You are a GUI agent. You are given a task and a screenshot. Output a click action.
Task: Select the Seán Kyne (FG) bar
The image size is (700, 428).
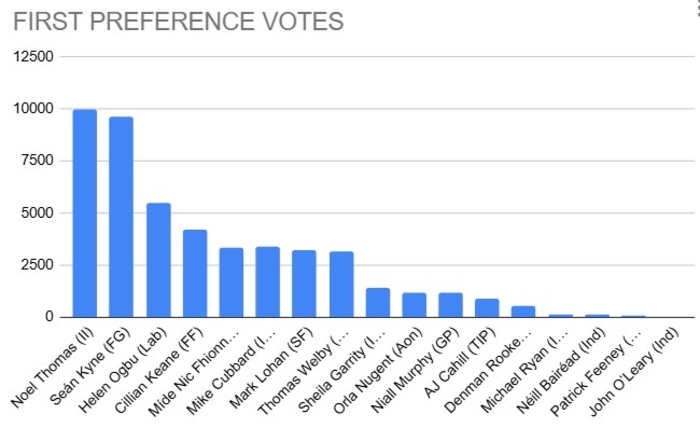click(x=121, y=217)
